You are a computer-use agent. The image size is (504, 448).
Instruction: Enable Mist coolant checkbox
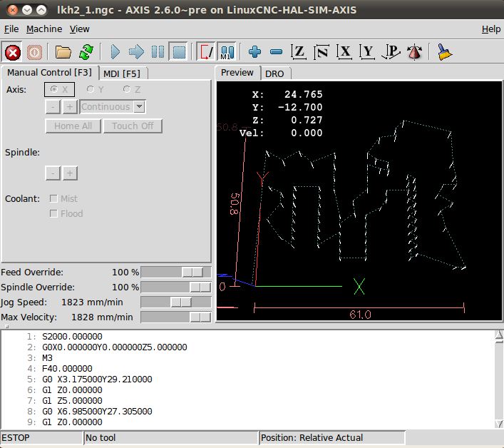[53, 199]
